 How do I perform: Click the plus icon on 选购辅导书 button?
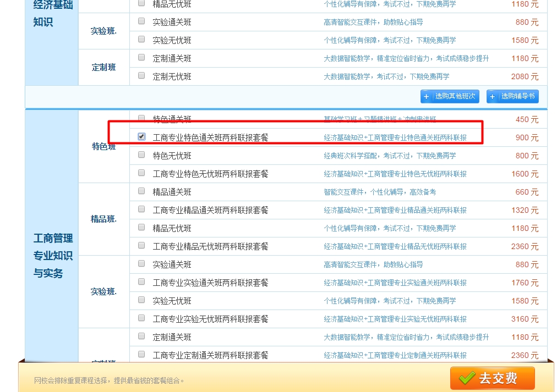(x=493, y=96)
